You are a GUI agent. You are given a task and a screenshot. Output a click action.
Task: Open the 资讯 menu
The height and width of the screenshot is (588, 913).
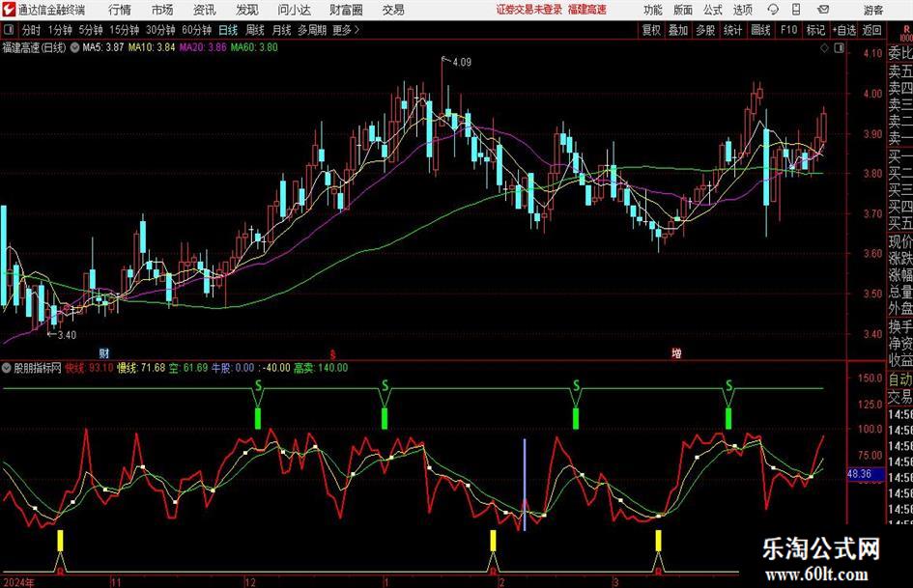pyautogui.click(x=205, y=10)
